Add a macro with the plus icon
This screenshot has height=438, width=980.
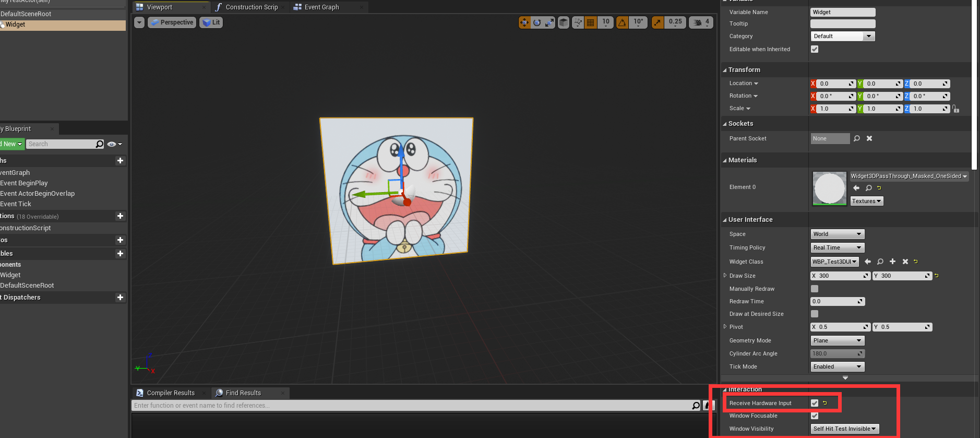coord(121,240)
